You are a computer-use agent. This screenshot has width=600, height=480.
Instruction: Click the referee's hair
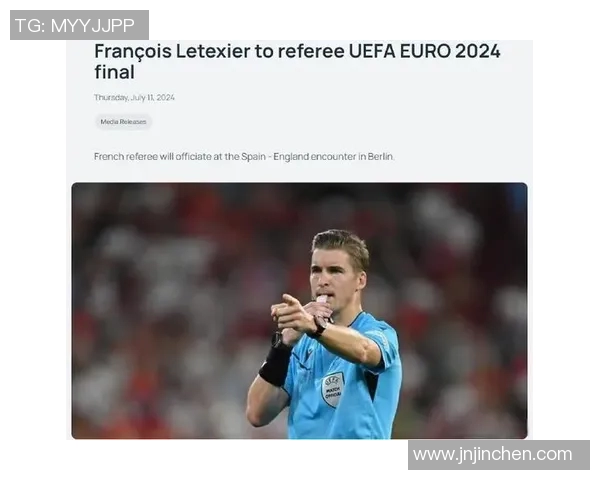[342, 246]
